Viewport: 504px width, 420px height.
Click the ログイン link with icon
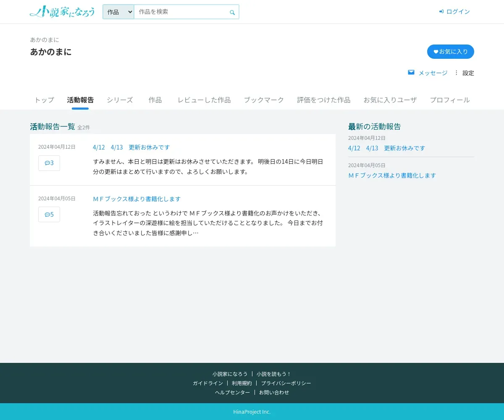(454, 12)
